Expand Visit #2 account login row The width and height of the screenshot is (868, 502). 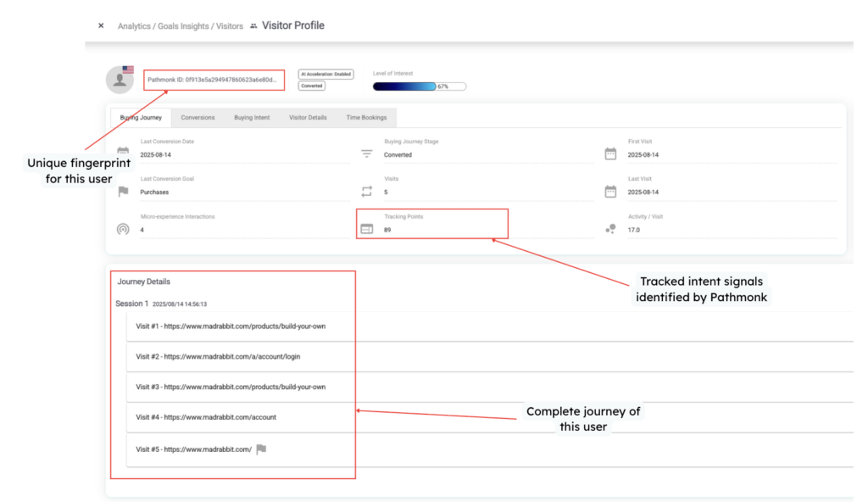[488, 357]
